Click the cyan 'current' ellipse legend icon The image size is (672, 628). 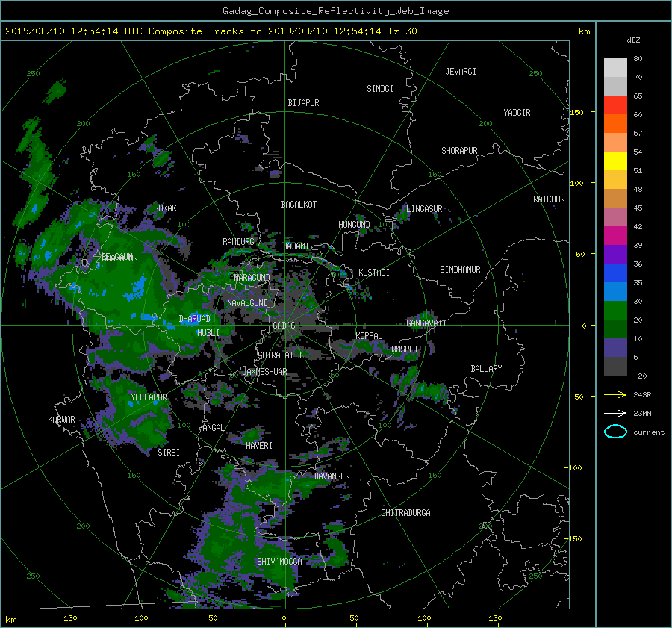tap(615, 432)
